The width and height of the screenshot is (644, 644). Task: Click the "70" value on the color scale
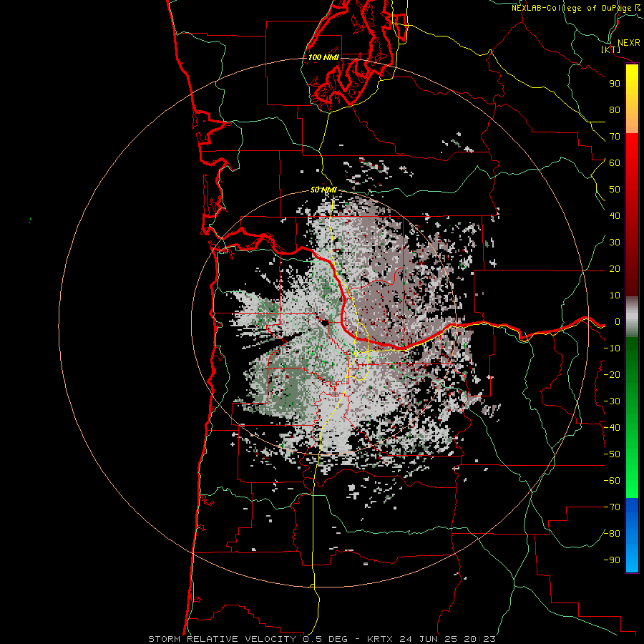[x=615, y=137]
